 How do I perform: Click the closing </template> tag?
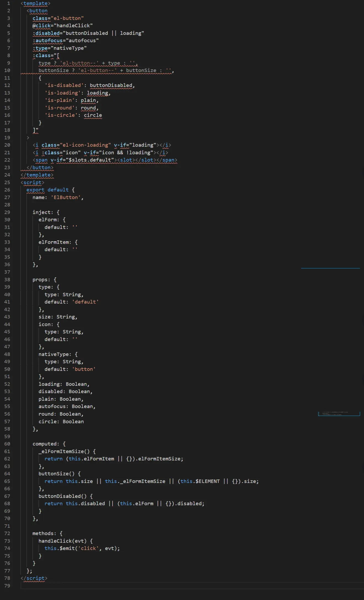37,175
